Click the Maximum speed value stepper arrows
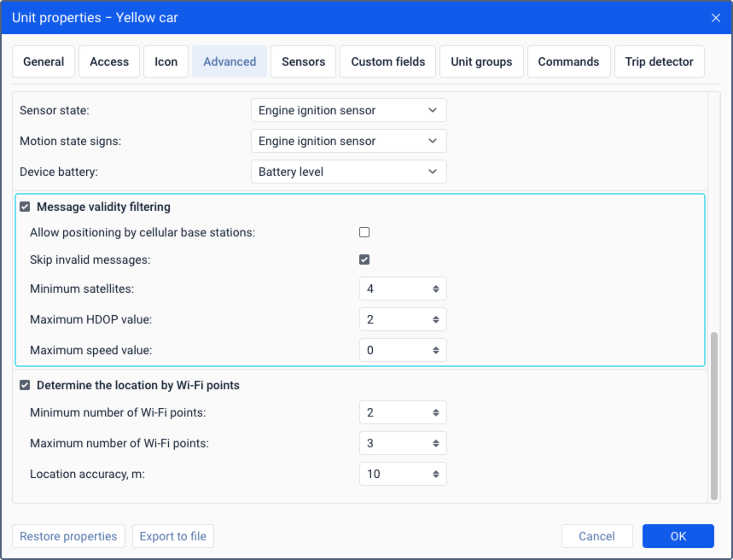This screenshot has width=733, height=560. point(436,350)
